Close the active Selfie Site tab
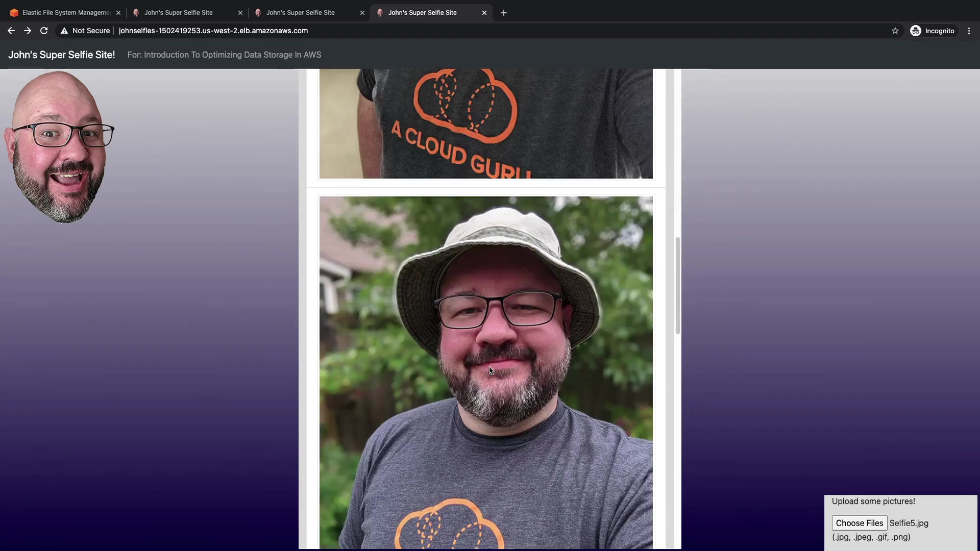Screen dimensions: 980x551 click(x=484, y=13)
